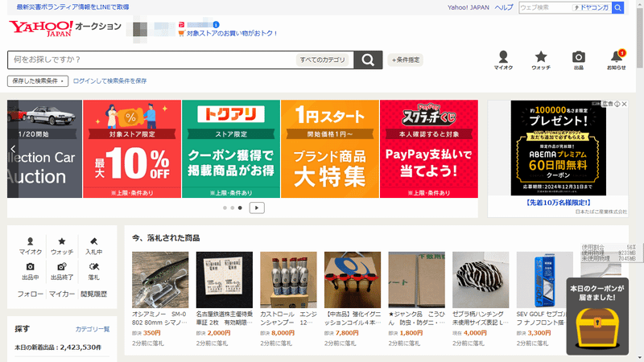The height and width of the screenshot is (362, 644).
Task: Open マイオク in the side panel
Action: click(x=31, y=246)
